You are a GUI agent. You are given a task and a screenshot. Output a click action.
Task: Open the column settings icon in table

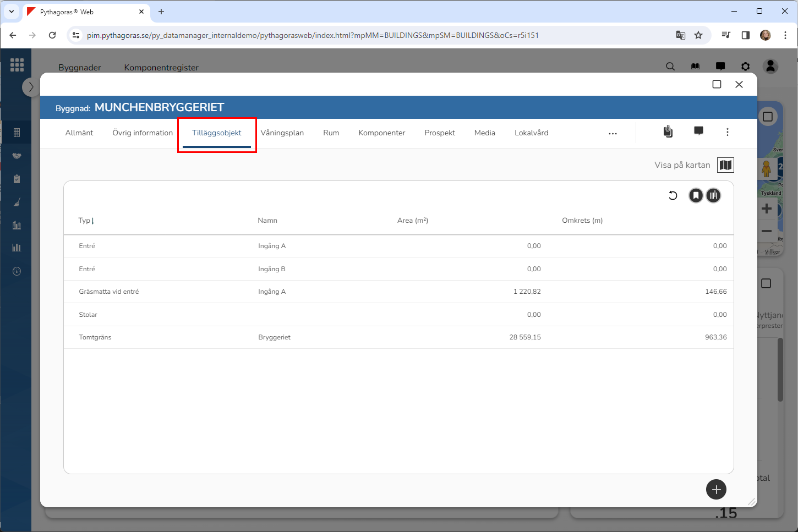[x=713, y=195]
